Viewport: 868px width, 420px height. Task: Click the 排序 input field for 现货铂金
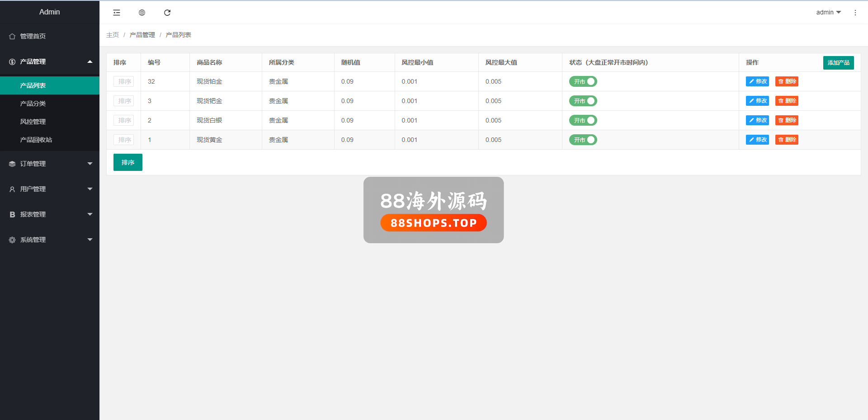pos(124,81)
